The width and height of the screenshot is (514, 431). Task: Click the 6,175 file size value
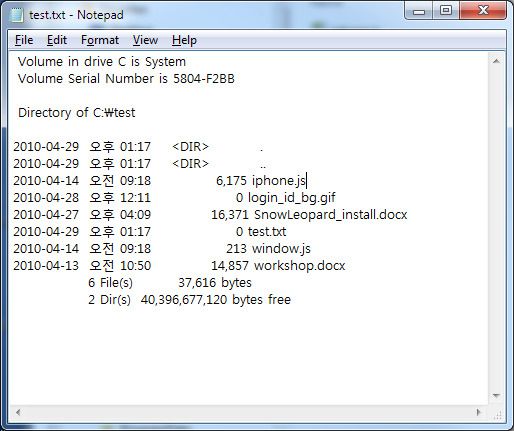coord(231,181)
